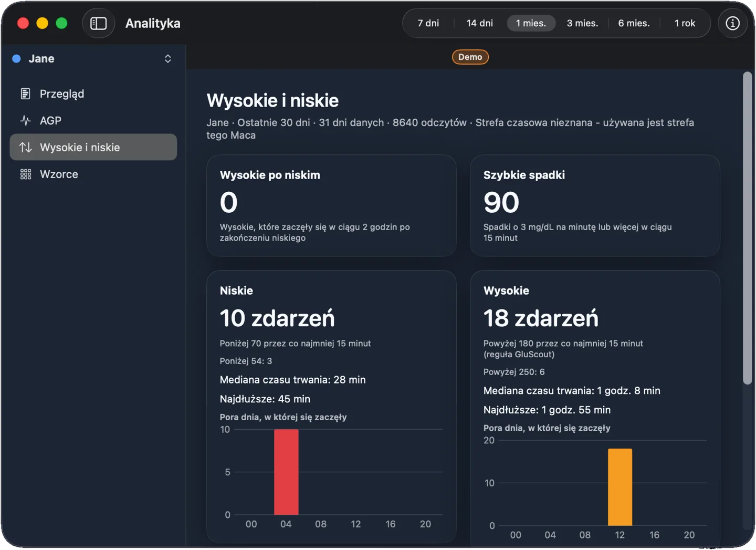Click the Szybkie spadki value 90

501,202
